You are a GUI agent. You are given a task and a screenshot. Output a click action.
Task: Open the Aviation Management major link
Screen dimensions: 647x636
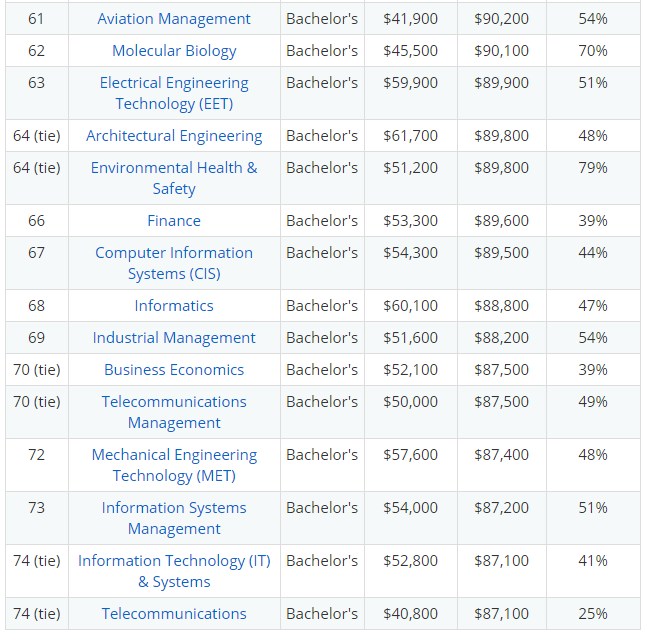point(174,19)
